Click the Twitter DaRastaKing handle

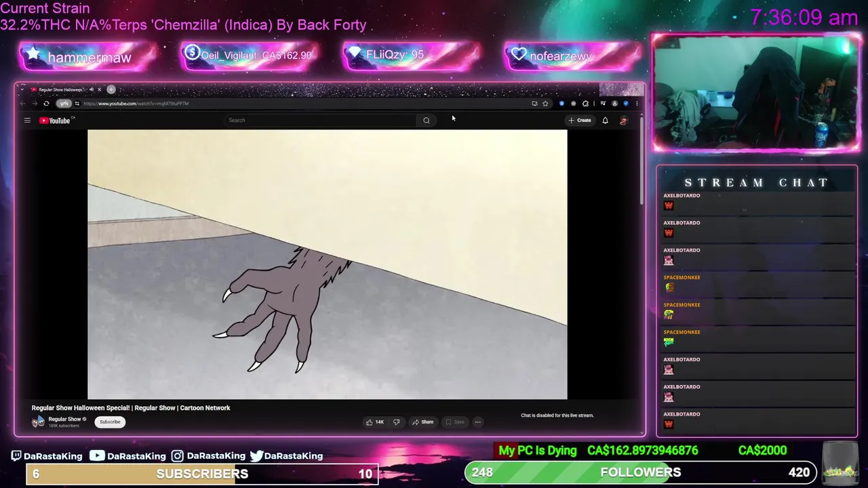pyautogui.click(x=286, y=456)
